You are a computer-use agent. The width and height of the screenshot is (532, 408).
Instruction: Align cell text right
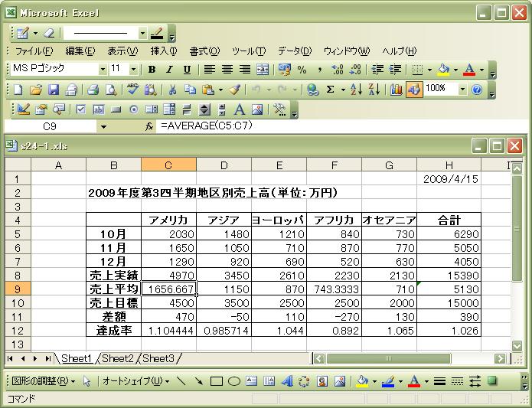pos(245,70)
